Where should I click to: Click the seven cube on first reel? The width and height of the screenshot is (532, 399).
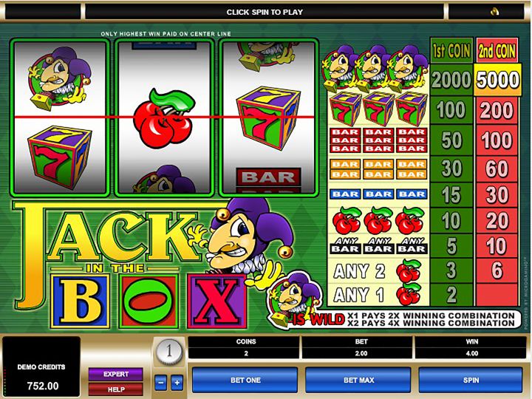pos(59,157)
